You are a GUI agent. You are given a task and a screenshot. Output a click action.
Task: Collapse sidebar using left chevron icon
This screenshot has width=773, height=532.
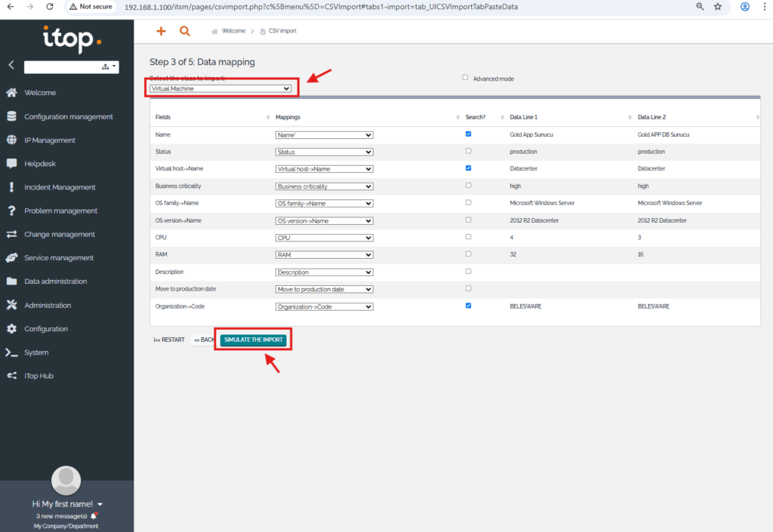pyautogui.click(x=11, y=66)
